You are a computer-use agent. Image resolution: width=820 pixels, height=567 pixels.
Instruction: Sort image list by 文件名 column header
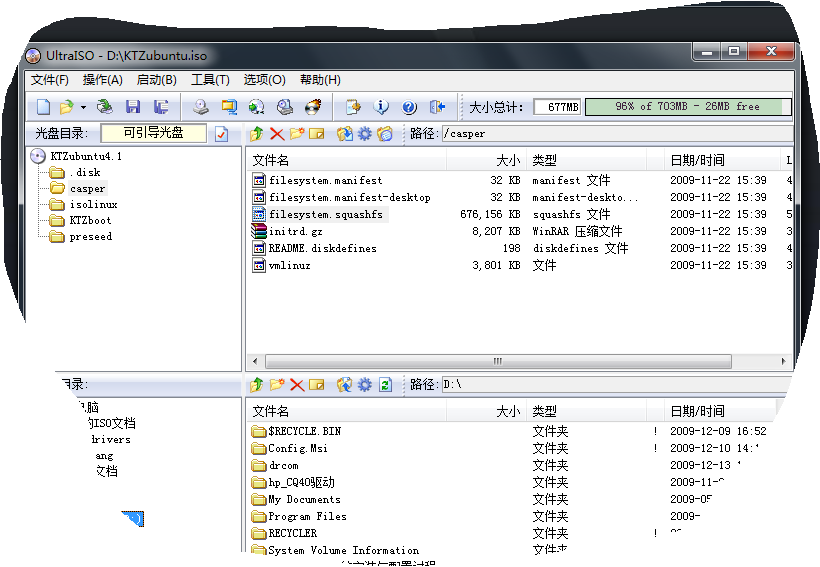point(346,160)
